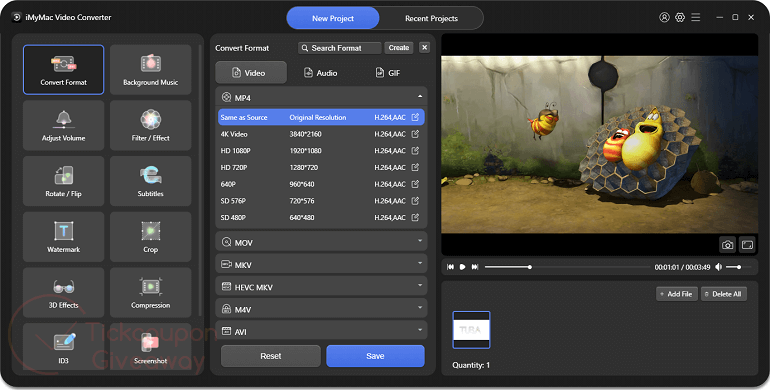Click the Delete All button
This screenshot has height=390, width=770.
(x=724, y=294)
